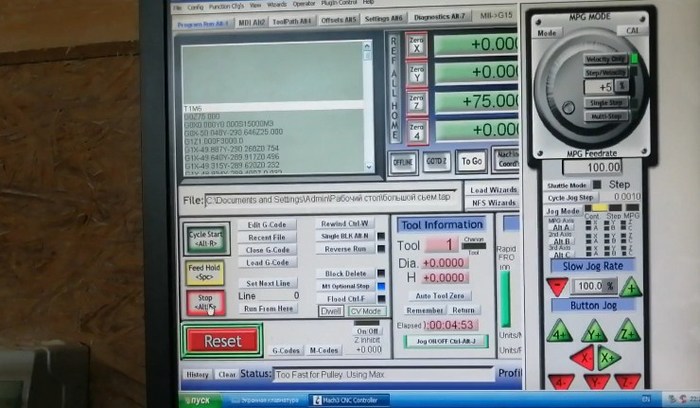700x408 pixels.
Task: Click Edit G-Code button
Action: (x=267, y=225)
